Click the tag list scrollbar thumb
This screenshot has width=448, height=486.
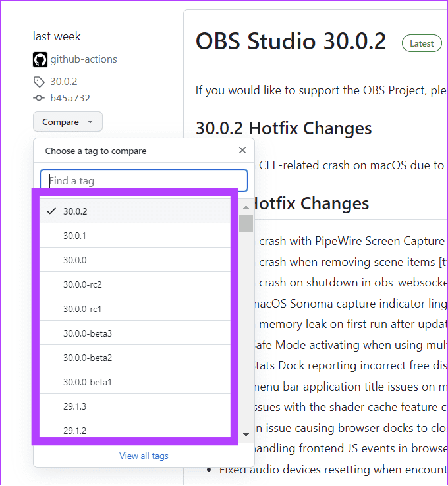pos(246,223)
